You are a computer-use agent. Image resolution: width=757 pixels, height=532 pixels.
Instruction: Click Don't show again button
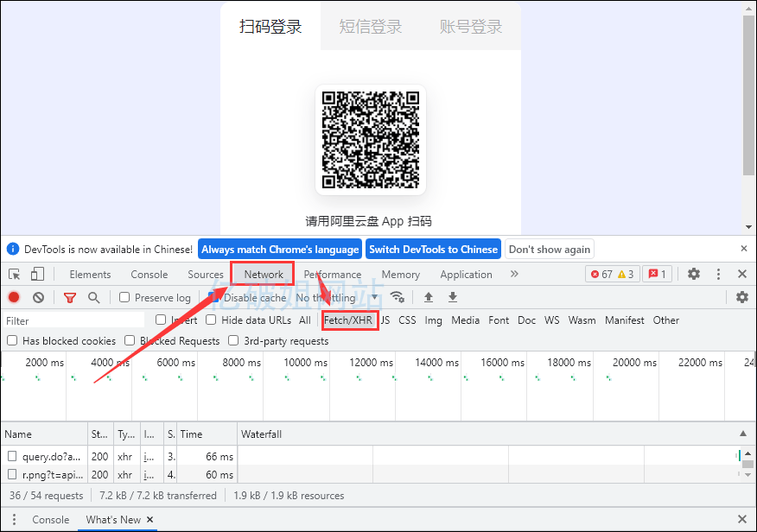(x=550, y=249)
